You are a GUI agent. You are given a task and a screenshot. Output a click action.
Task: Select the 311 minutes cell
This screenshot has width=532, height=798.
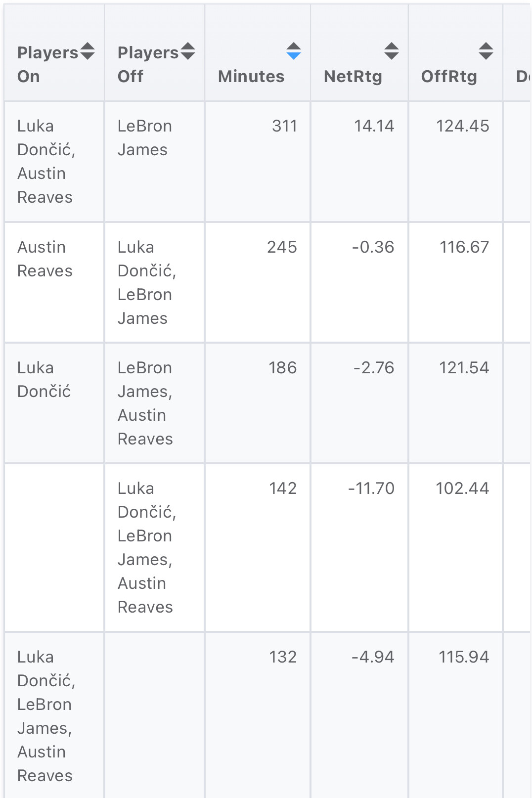pos(284,126)
